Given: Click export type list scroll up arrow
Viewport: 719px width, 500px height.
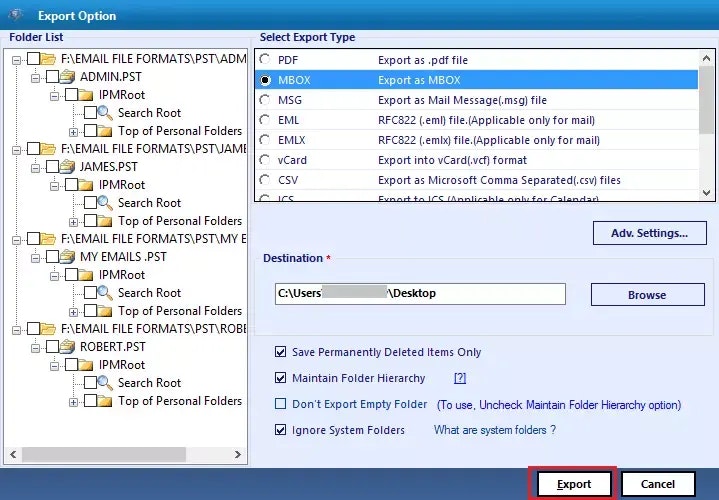Looking at the screenshot, I should pos(706,58).
